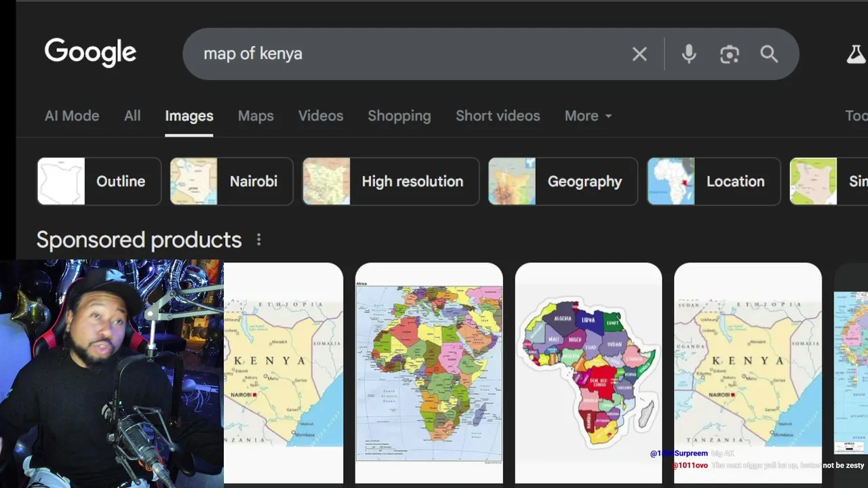Open Sponsored products three-dot options
The height and width of the screenshot is (488, 868).
pos(258,240)
